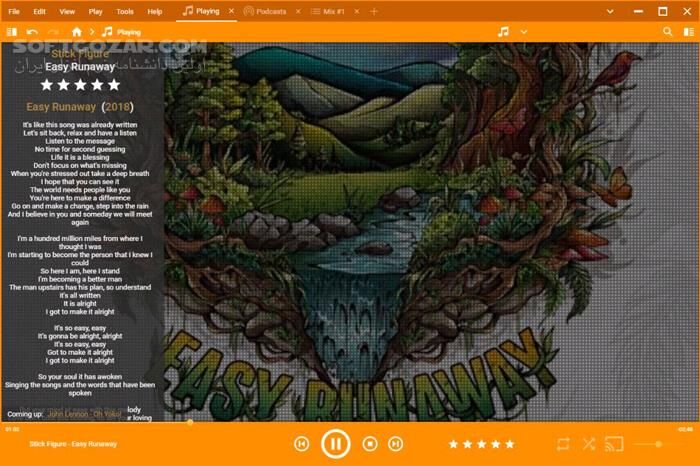Toggle shuffle playback

coord(588,443)
